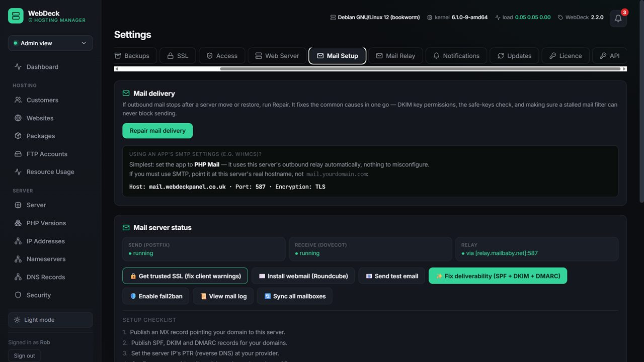Click the WebDeck version tag icon
Image resolution: width=644 pixels, height=362 pixels.
[560, 17]
